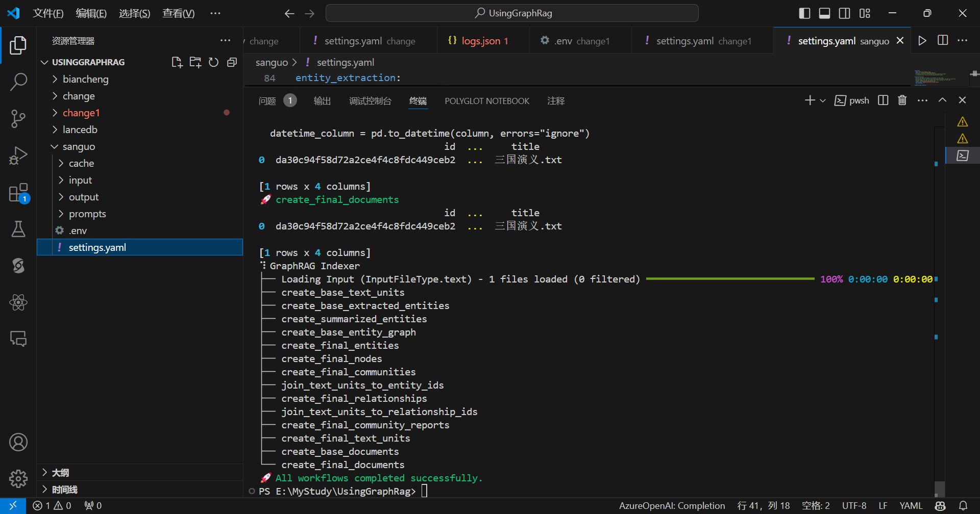Click the 空格: 2 indentation setting
Viewport: 980px width, 514px height.
pos(816,506)
